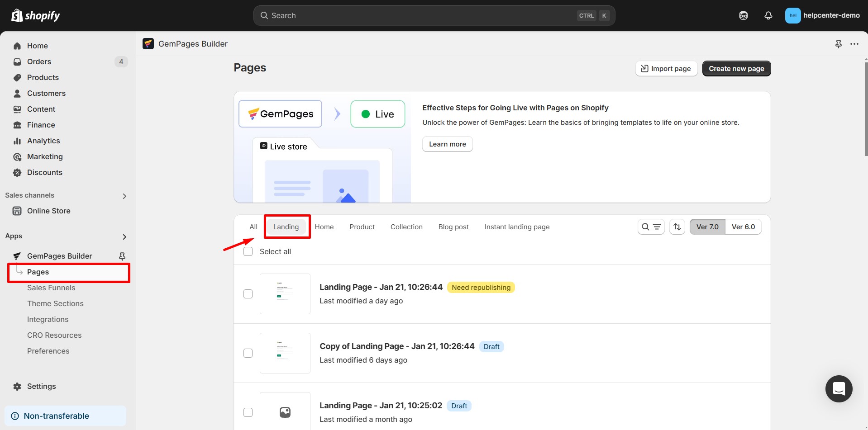Click the Learn more button
Screen dimensions: 868x430
pyautogui.click(x=447, y=144)
